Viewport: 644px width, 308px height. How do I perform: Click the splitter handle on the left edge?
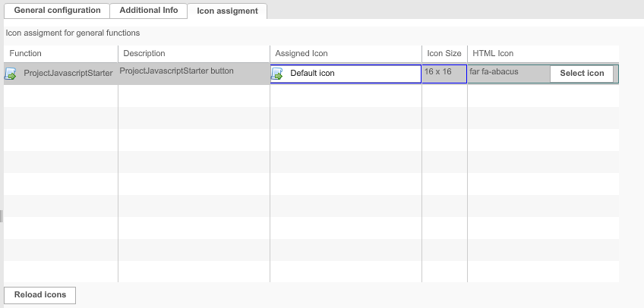(x=2, y=216)
